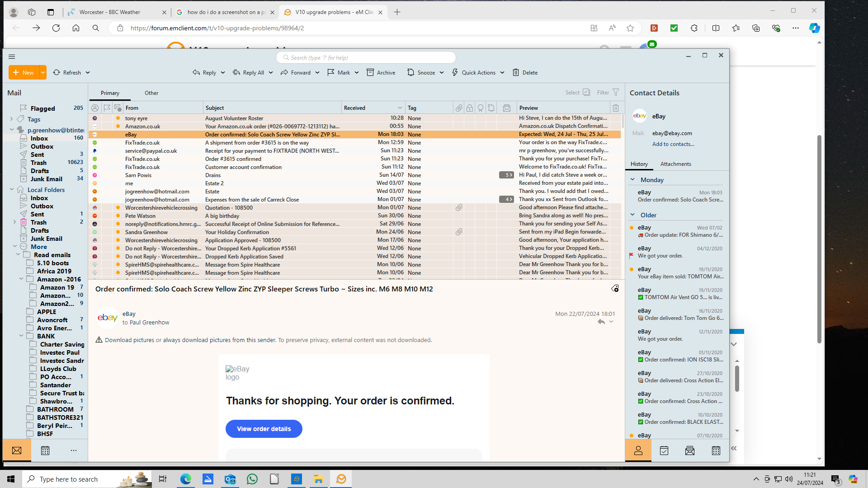
Task: Switch to the Primary tab
Action: [110, 93]
